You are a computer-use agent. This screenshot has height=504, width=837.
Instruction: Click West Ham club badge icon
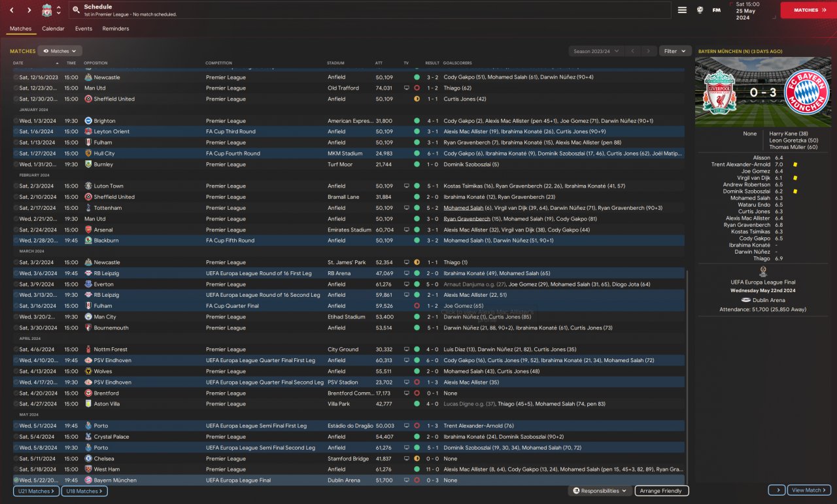click(88, 469)
